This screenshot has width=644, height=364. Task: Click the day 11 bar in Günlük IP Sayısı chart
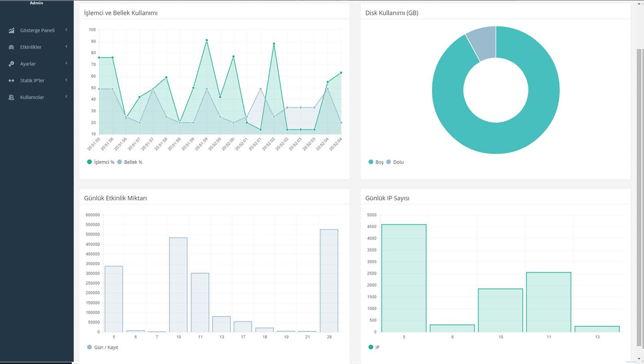click(x=549, y=302)
